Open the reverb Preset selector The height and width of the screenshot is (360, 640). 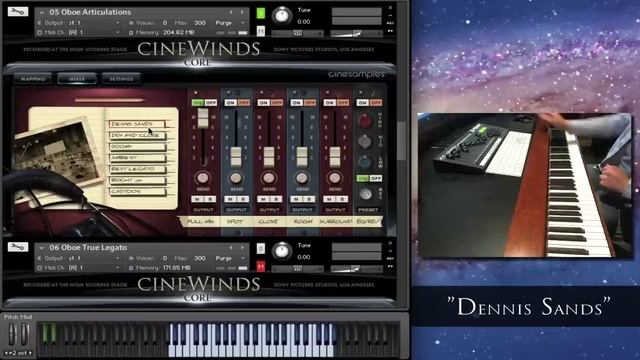[x=368, y=210]
